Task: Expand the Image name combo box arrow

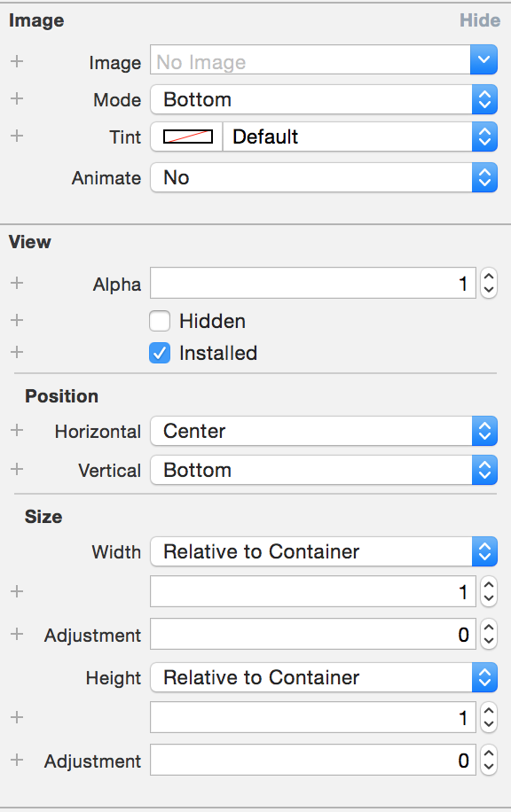Action: click(484, 59)
